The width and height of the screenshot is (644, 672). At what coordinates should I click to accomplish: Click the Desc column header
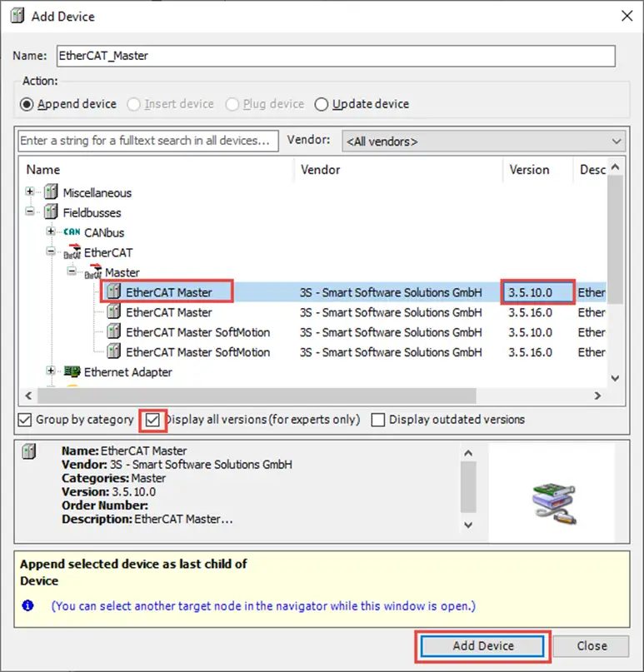590,170
